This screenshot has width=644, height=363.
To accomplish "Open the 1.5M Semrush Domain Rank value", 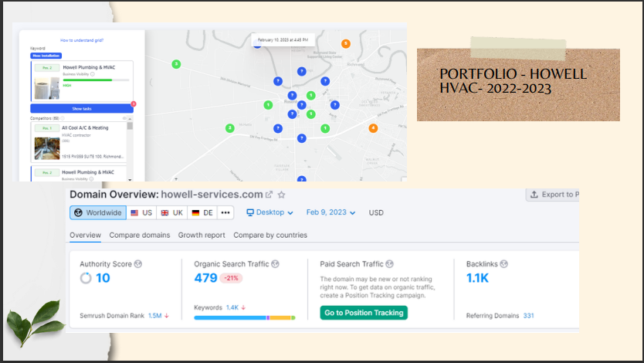I will click(x=155, y=316).
